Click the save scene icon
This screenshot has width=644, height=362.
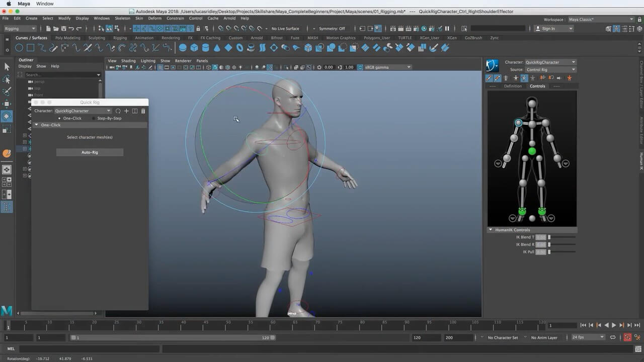(64, 29)
